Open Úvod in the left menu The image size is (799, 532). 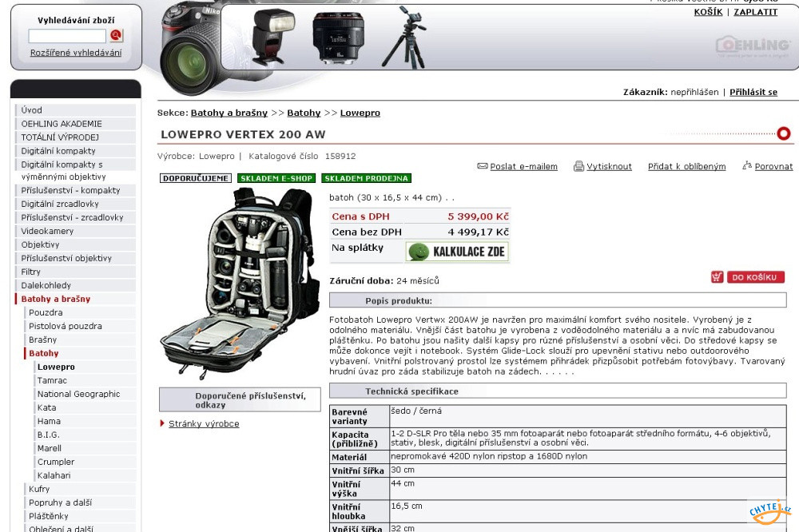click(32, 110)
